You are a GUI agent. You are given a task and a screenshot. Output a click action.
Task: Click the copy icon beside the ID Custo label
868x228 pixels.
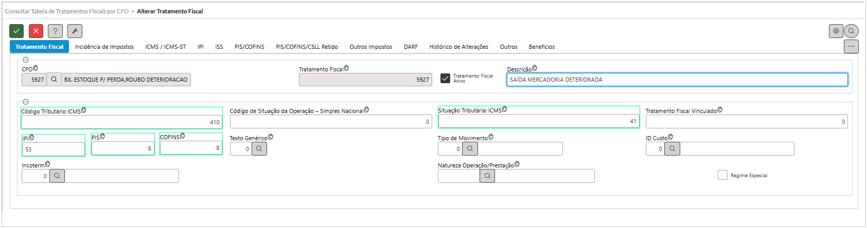(x=670, y=137)
